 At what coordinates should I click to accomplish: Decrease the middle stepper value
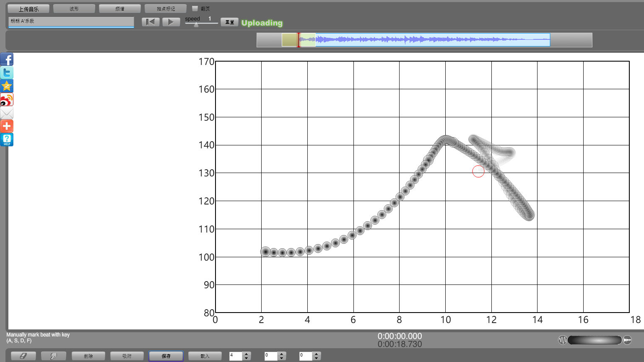point(282,358)
